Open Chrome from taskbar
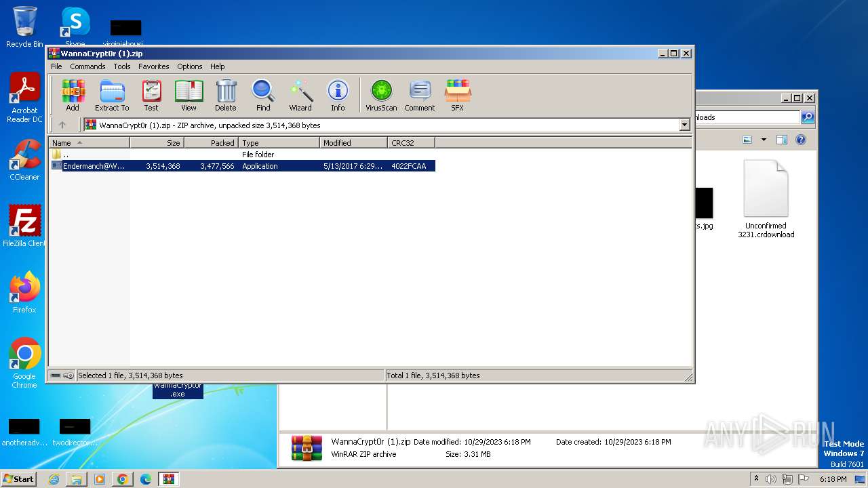This screenshot has width=868, height=488. pyautogui.click(x=123, y=479)
